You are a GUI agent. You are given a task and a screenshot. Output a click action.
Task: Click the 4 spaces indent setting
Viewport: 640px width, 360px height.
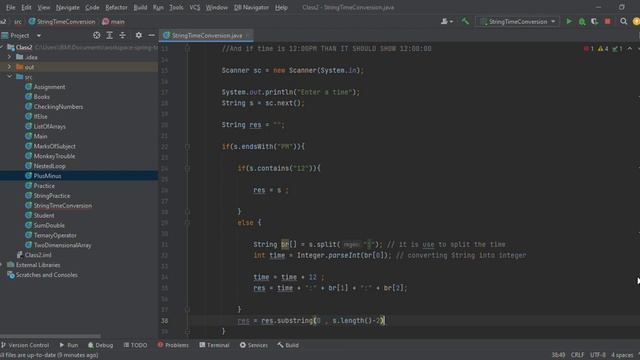(x=622, y=355)
